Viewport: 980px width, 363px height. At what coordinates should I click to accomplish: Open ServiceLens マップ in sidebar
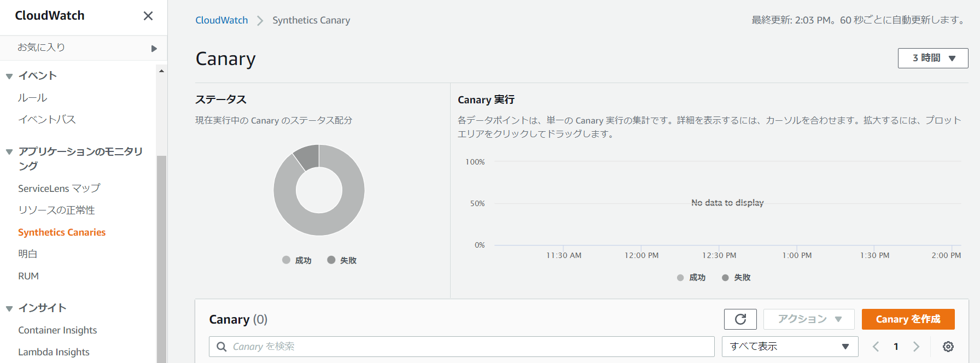(x=59, y=188)
